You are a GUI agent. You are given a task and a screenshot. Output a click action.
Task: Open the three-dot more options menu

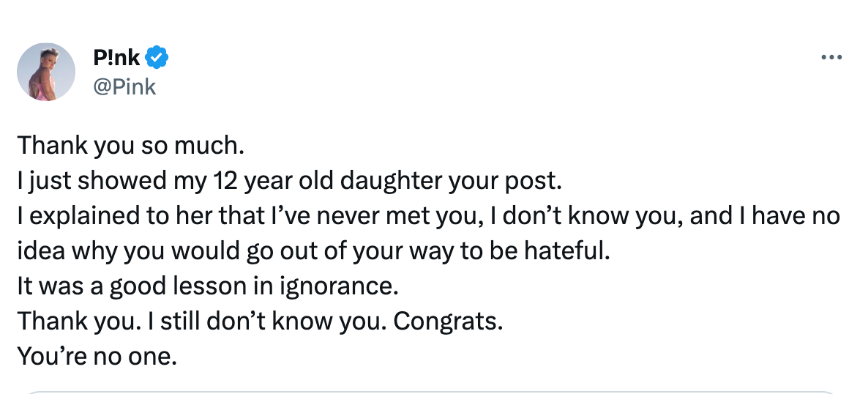pyautogui.click(x=831, y=57)
